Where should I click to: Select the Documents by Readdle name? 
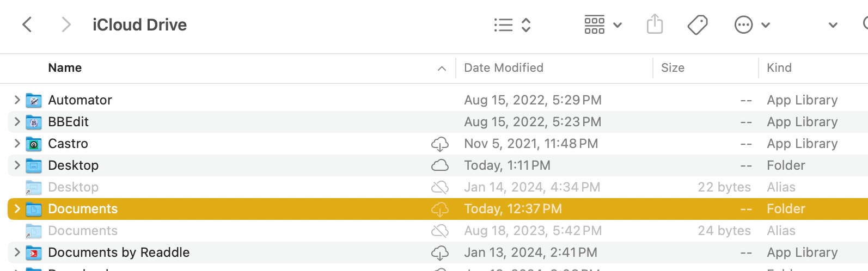click(x=119, y=252)
